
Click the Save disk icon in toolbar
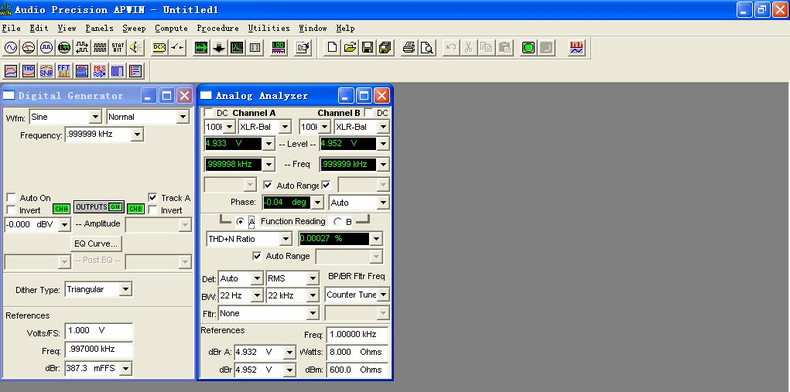[368, 48]
